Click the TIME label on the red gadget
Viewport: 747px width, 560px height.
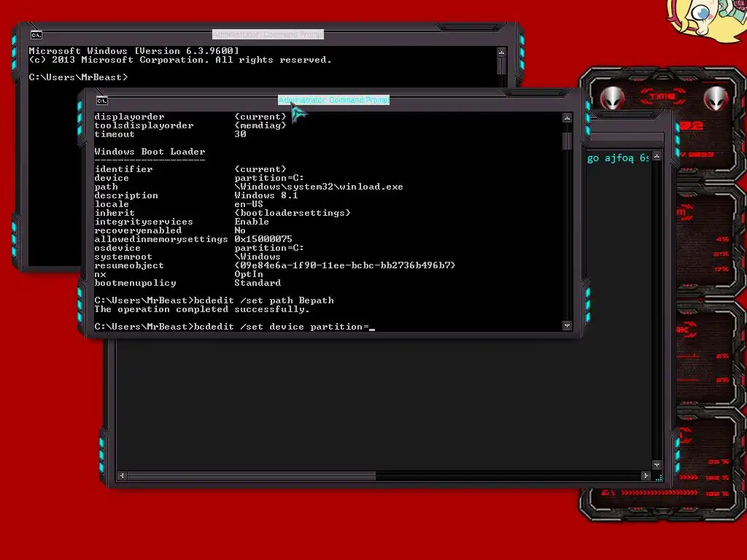click(x=662, y=97)
